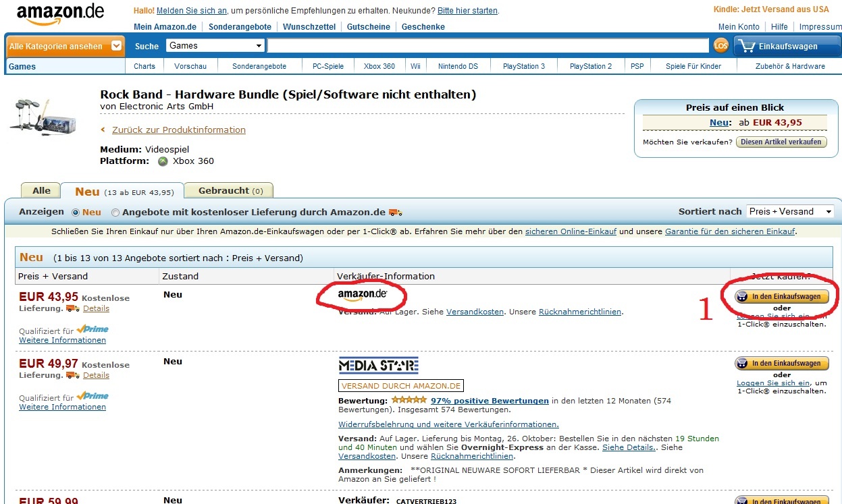The image size is (842, 504).
Task: Click Loggen Sie sich ein under EUR 49,97 cart button
Action: 773,383
